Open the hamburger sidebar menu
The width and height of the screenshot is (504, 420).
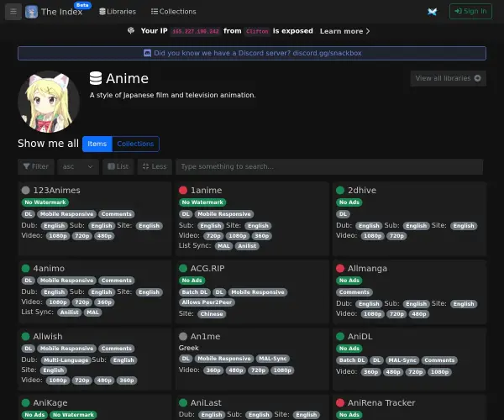pyautogui.click(x=13, y=12)
